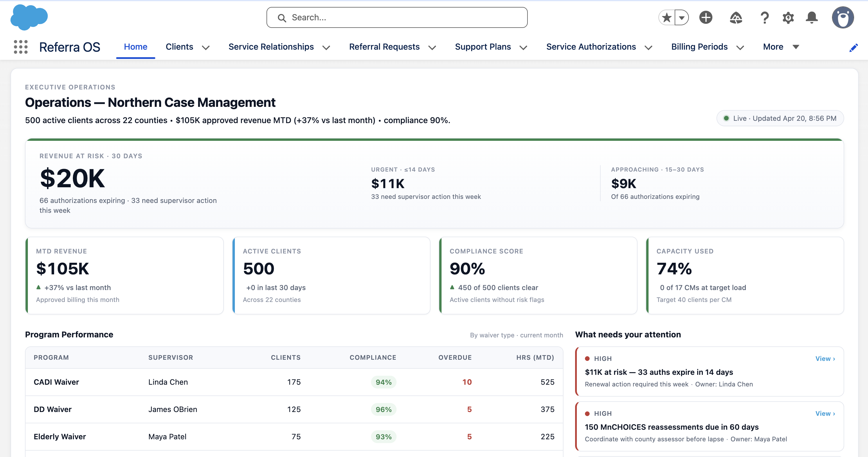
Task: Click the 96% compliance badge
Action: 383,409
